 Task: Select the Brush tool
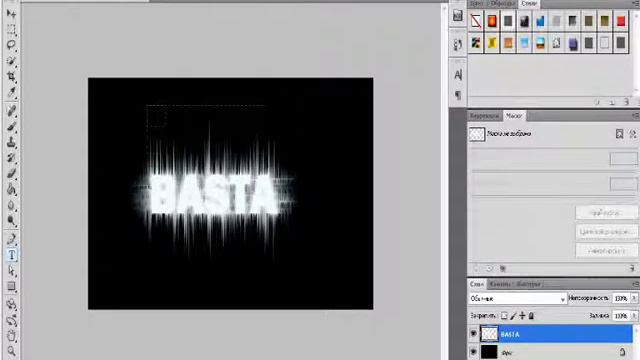(11, 127)
